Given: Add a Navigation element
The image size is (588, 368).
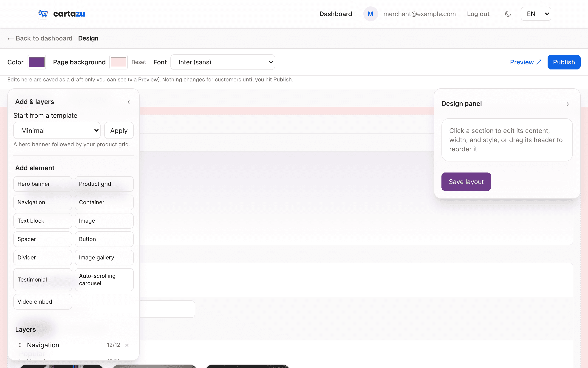Looking at the screenshot, I should click(42, 202).
